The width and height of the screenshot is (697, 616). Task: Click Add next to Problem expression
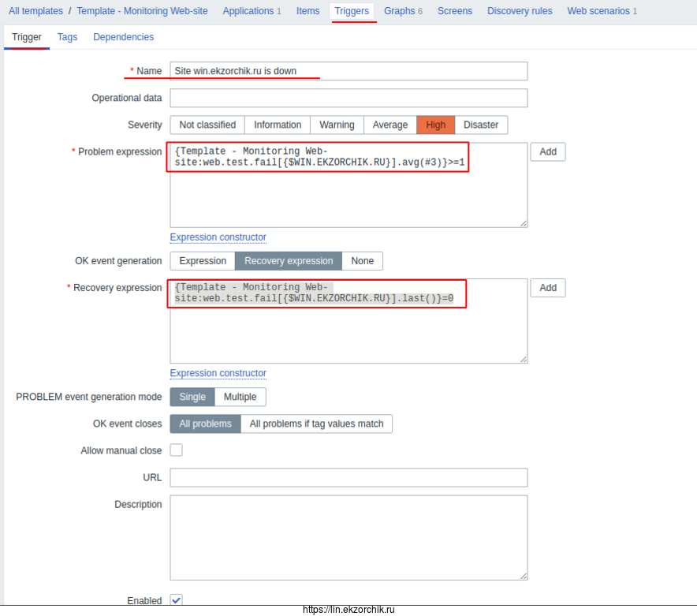coord(547,151)
